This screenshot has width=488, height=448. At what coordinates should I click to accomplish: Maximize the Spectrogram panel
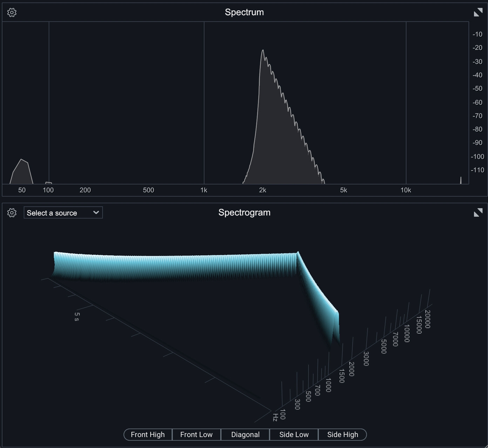click(x=478, y=212)
